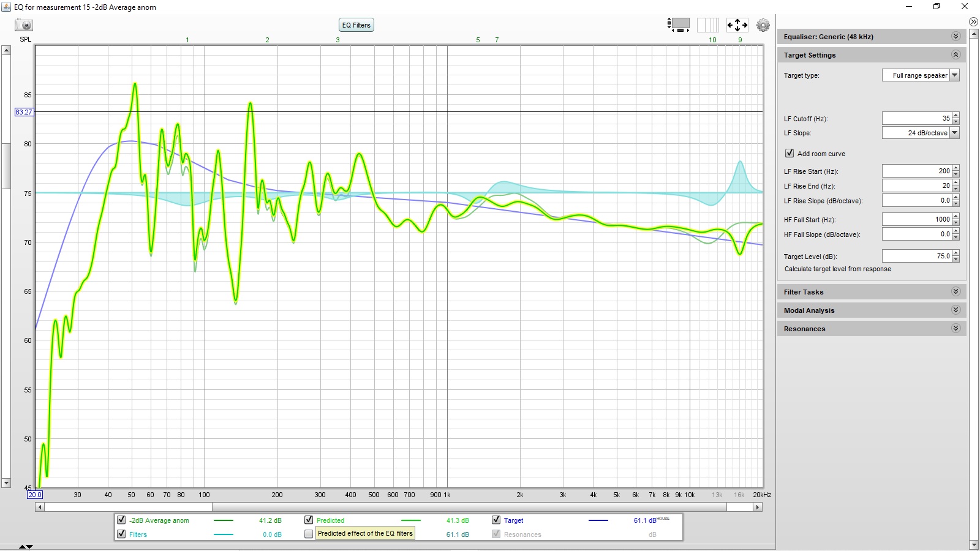Click the 83.27 SPL cursor value
The height and width of the screenshot is (551, 980).
(x=24, y=112)
